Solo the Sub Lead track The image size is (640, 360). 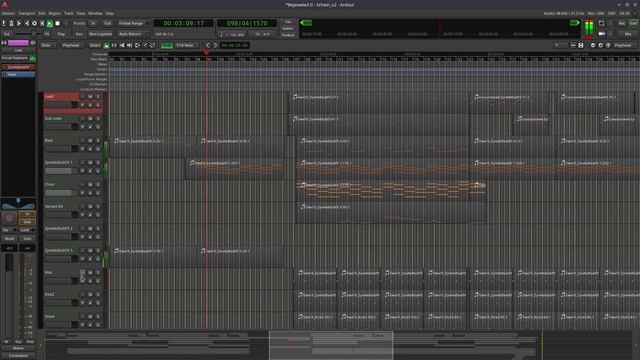tap(98, 119)
